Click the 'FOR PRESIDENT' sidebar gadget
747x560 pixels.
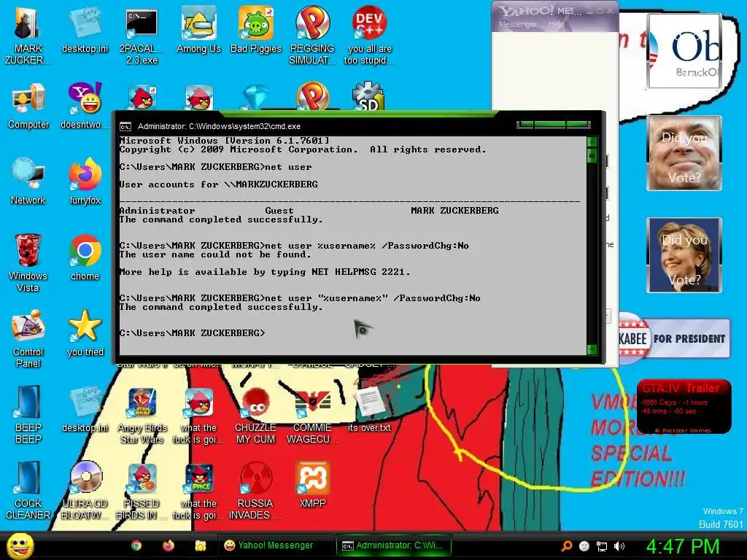(674, 338)
